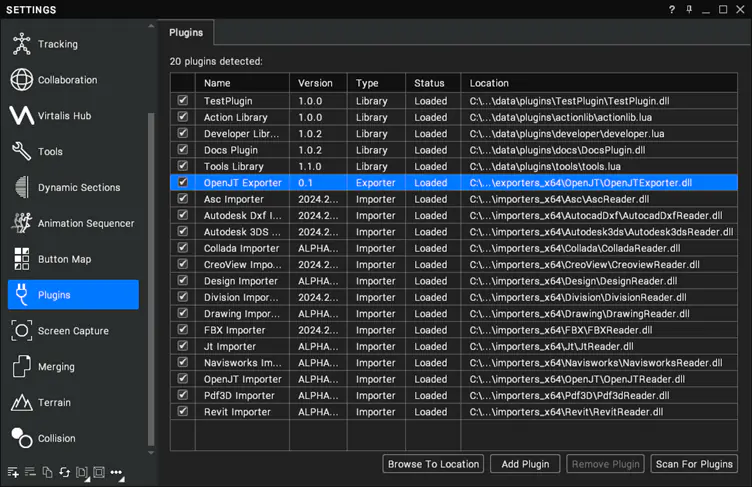The image size is (752, 487).
Task: Click the help question mark icon
Action: coord(672,10)
